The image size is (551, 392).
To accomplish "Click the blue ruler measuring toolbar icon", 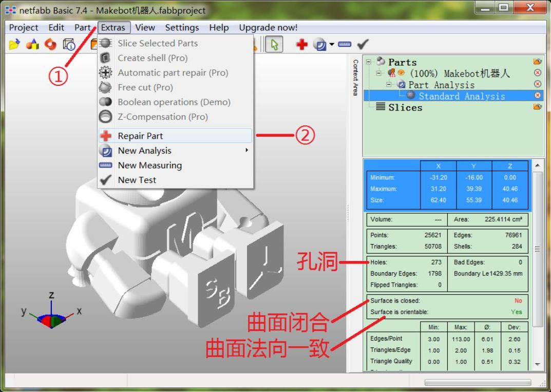I will (x=345, y=44).
